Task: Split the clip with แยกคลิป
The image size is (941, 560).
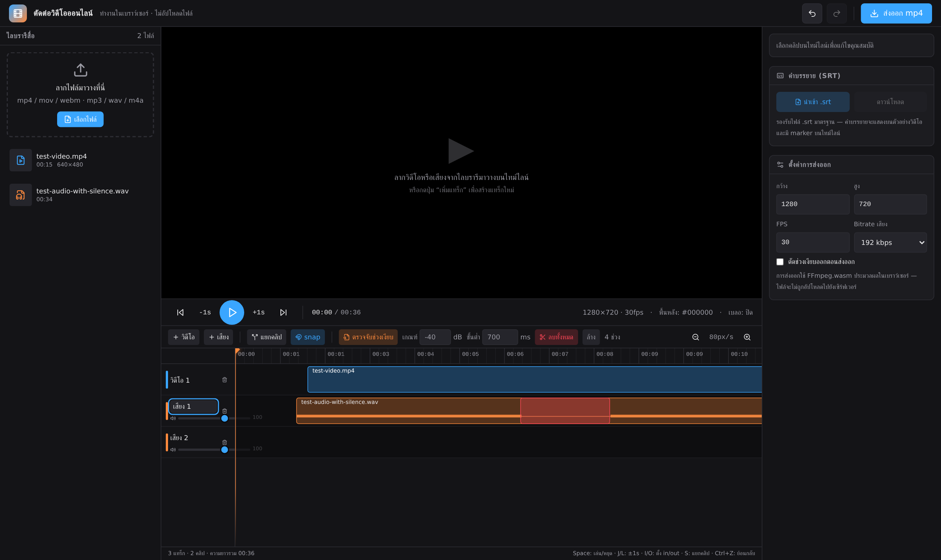Action: (x=267, y=337)
